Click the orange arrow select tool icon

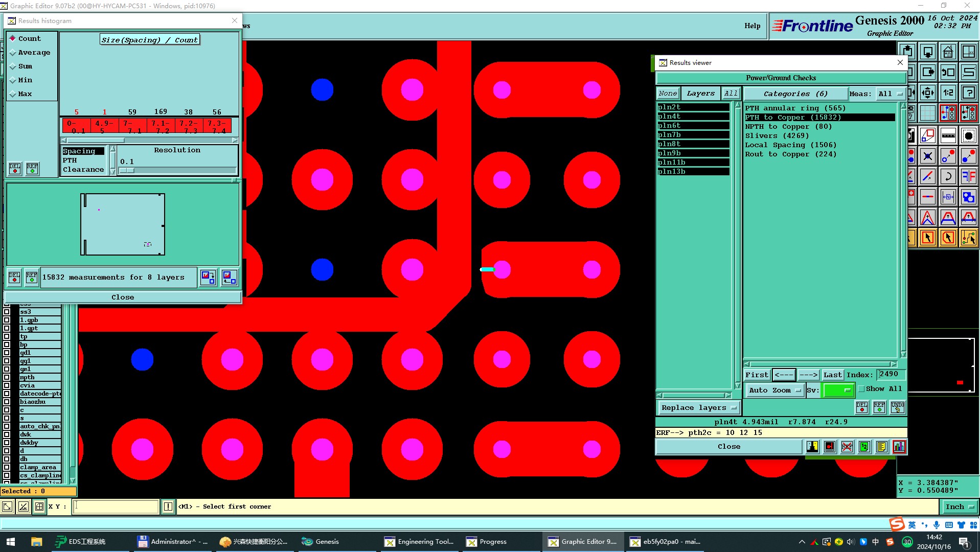click(927, 238)
